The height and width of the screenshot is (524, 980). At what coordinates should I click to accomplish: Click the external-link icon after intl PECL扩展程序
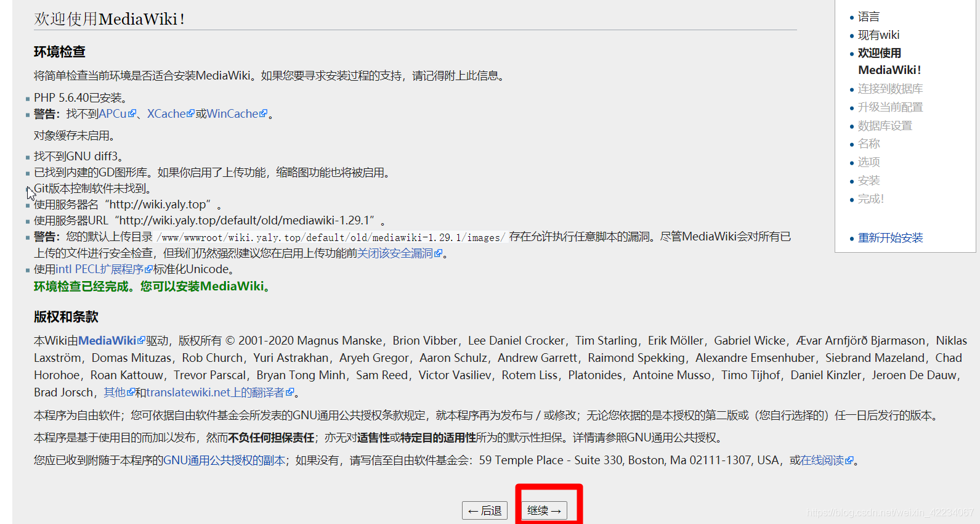pos(148,269)
